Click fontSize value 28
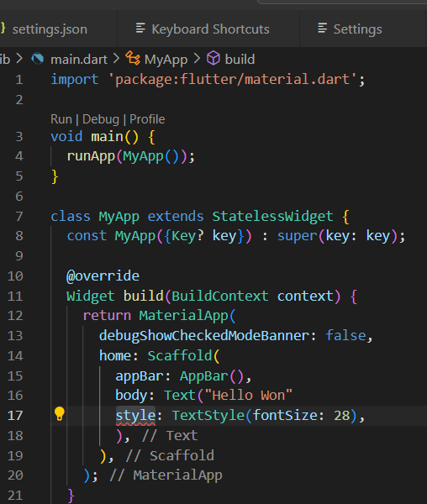The height and width of the screenshot is (504, 427). click(x=342, y=416)
